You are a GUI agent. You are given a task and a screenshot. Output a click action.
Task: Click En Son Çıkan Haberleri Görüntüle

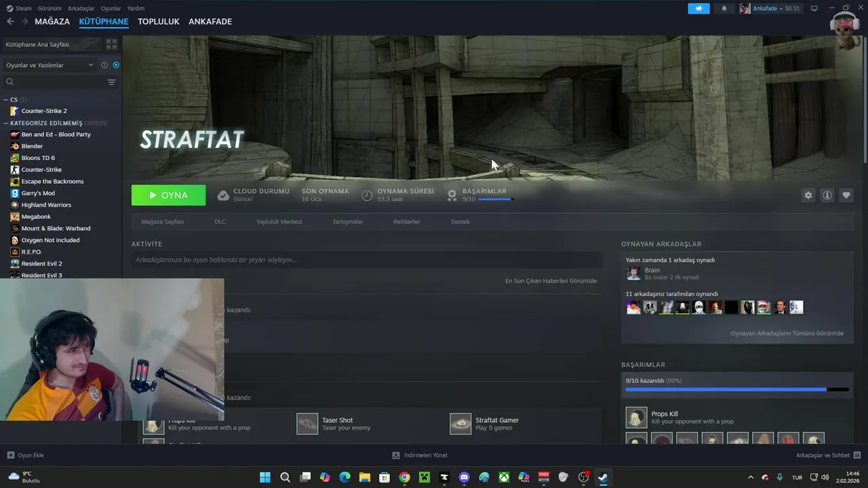point(551,281)
